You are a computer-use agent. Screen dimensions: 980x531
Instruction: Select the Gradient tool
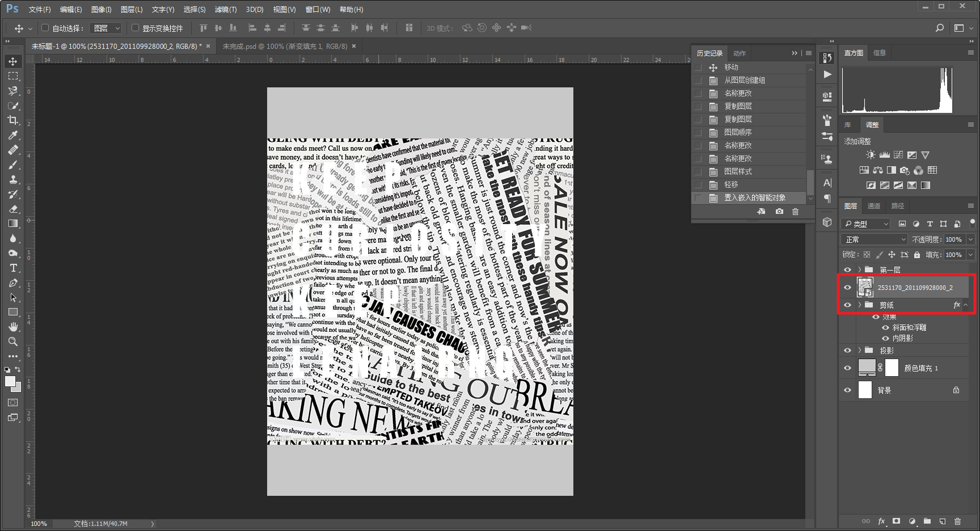pyautogui.click(x=13, y=224)
